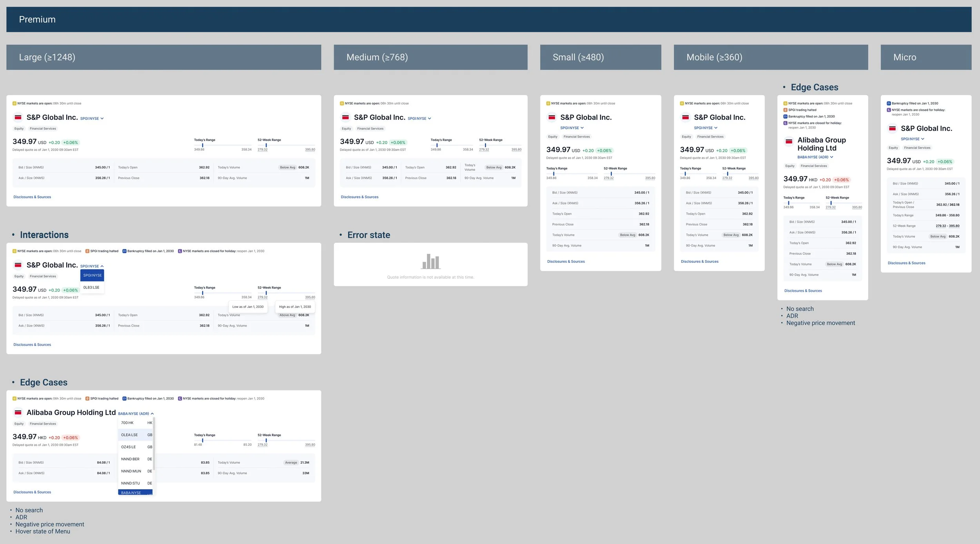Viewport: 980px width, 544px height.
Task: Open Disclosures & Sources on the Large card
Action: 32,197
